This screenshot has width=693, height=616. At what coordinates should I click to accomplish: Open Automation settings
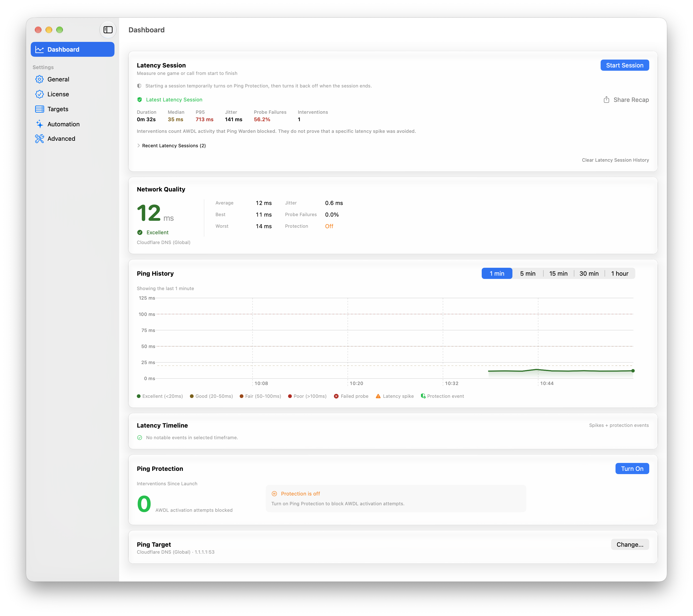pyautogui.click(x=73, y=124)
